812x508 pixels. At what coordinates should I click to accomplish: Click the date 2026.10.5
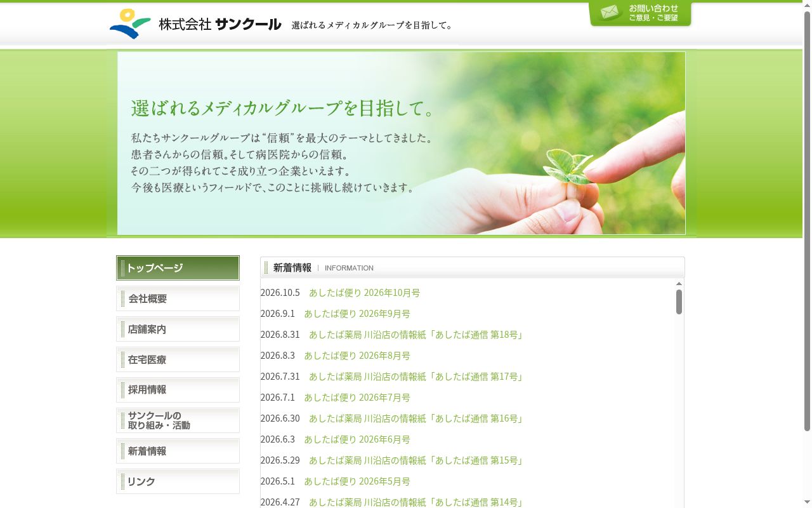coord(280,293)
